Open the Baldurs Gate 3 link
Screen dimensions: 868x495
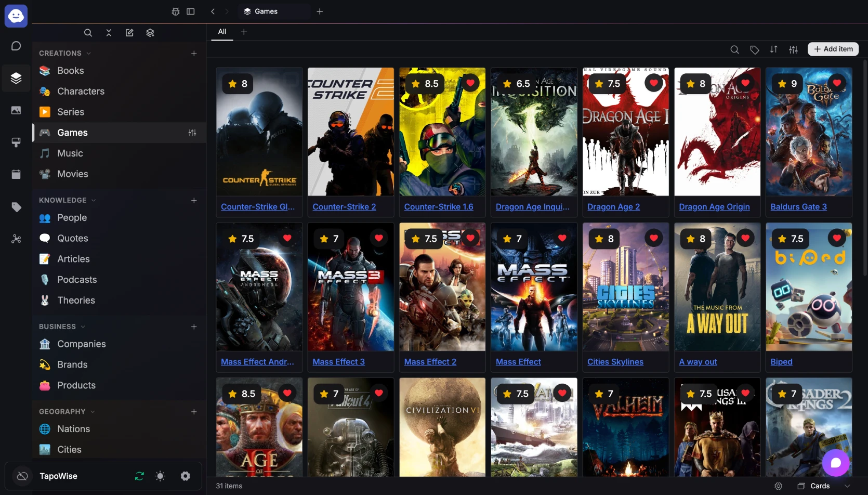coord(798,206)
